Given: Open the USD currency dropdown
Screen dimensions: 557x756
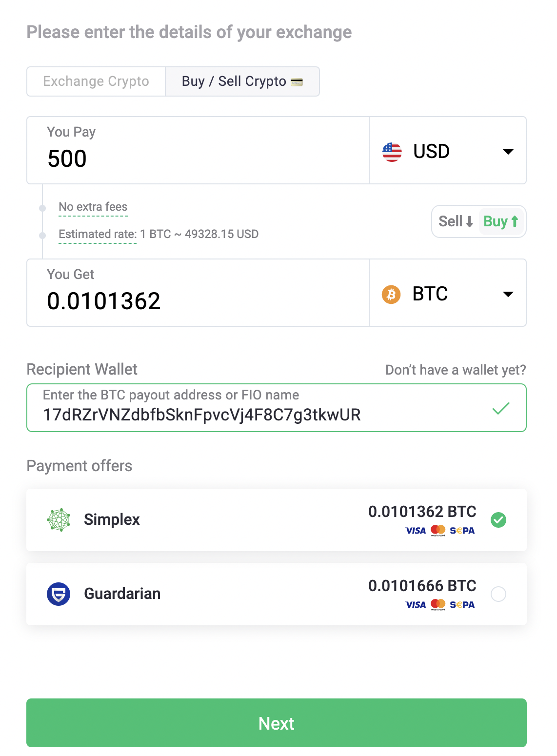Looking at the screenshot, I should 448,151.
